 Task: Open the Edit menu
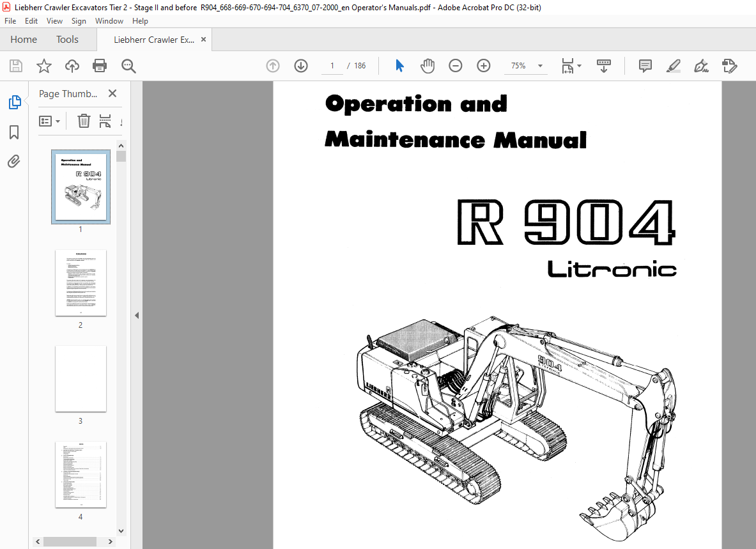pos(31,20)
